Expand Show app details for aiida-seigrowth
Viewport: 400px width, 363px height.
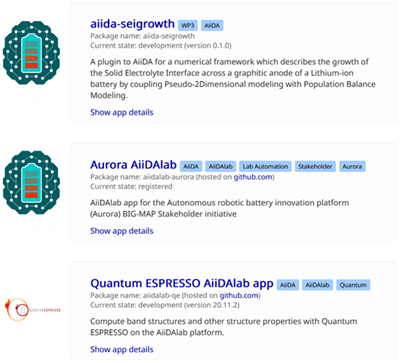point(122,112)
